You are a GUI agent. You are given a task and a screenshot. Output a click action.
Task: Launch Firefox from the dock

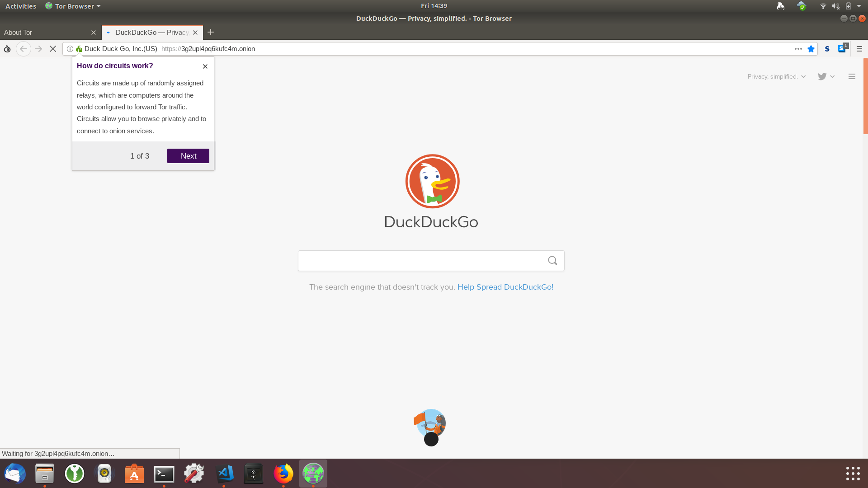(283, 474)
